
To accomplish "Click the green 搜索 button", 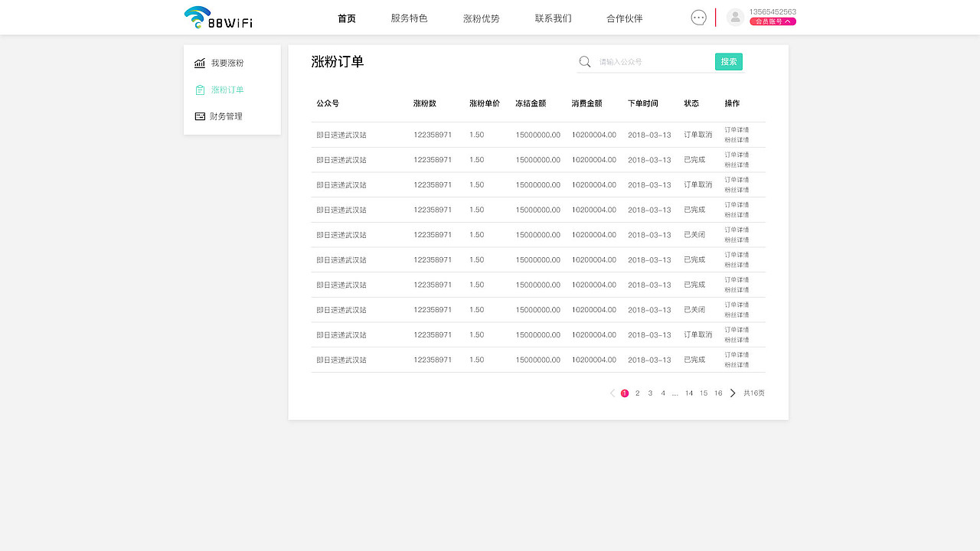I will [728, 61].
